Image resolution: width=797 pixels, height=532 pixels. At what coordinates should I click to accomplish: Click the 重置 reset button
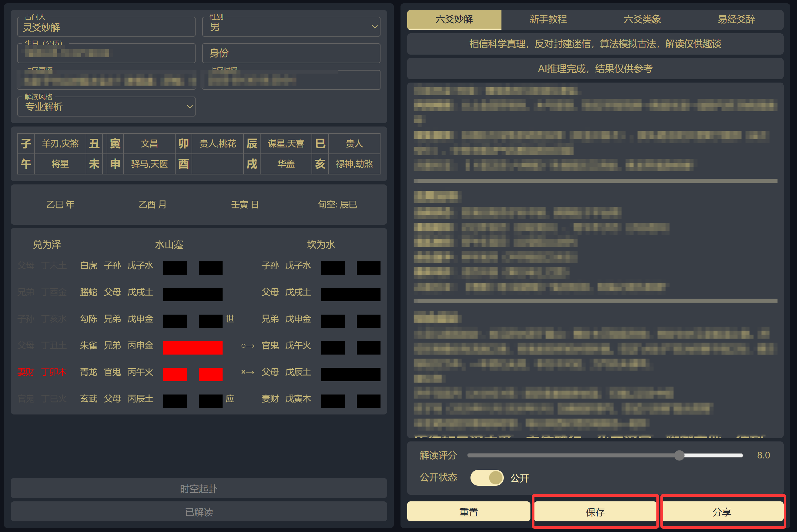click(x=468, y=512)
